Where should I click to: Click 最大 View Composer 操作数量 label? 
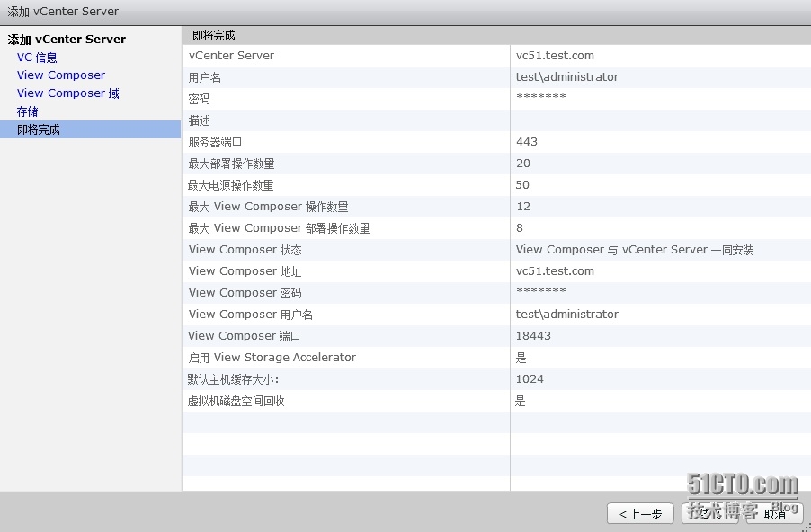pyautogui.click(x=269, y=207)
